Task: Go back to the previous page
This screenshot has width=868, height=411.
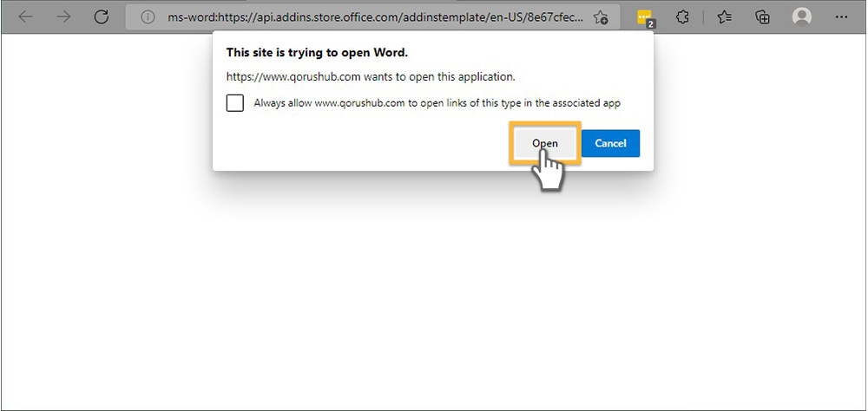Action: pos(26,17)
